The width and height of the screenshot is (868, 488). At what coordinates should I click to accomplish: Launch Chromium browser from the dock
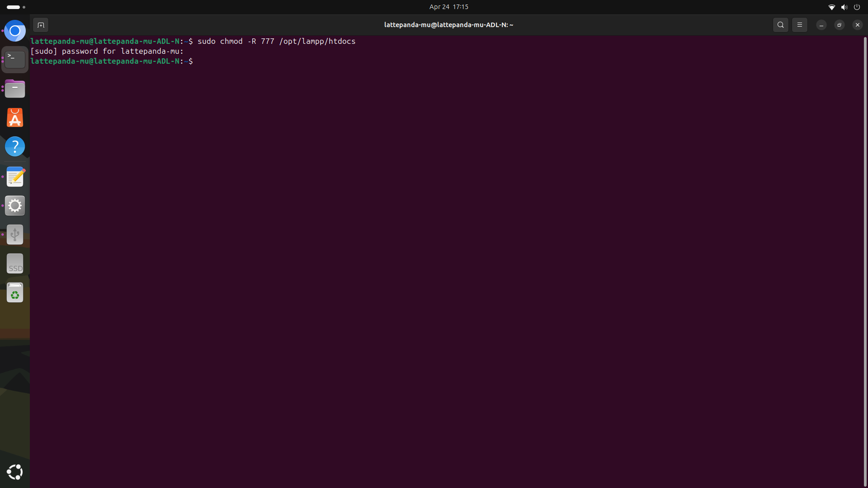coord(15,31)
